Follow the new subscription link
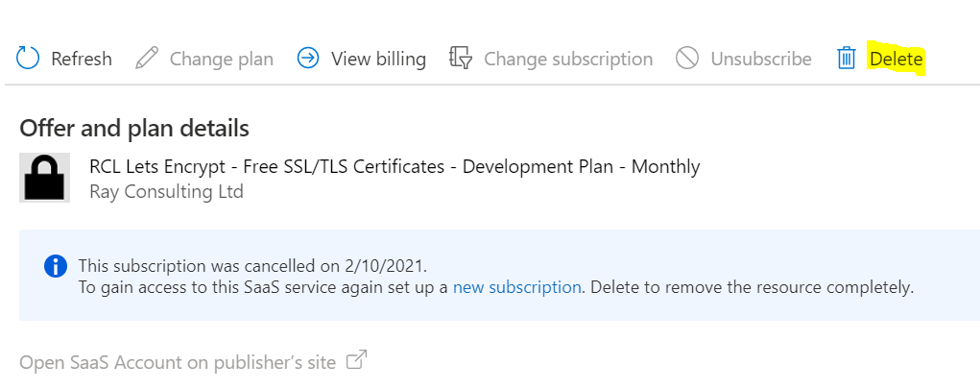Image resolution: width=980 pixels, height=389 pixels. pos(516,287)
